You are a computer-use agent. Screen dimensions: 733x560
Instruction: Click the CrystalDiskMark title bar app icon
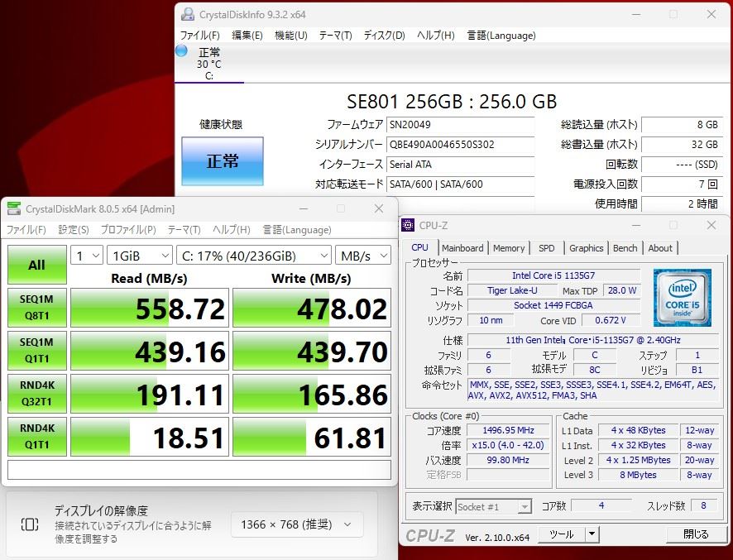click(x=15, y=209)
